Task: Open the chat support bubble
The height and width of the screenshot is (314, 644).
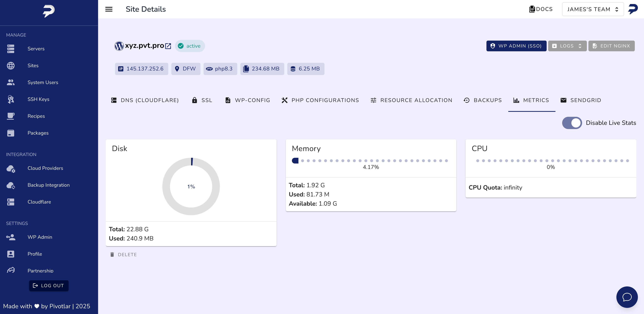Action: 627,297
